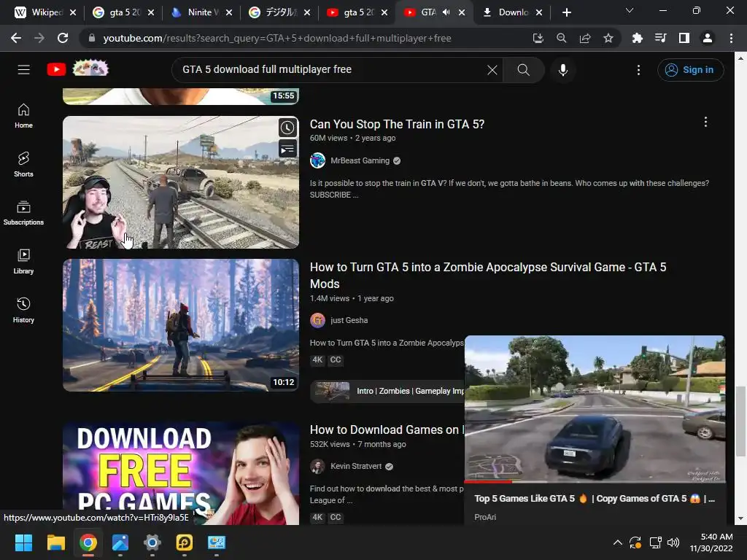Open the Settings gear in taskbar

[152, 542]
